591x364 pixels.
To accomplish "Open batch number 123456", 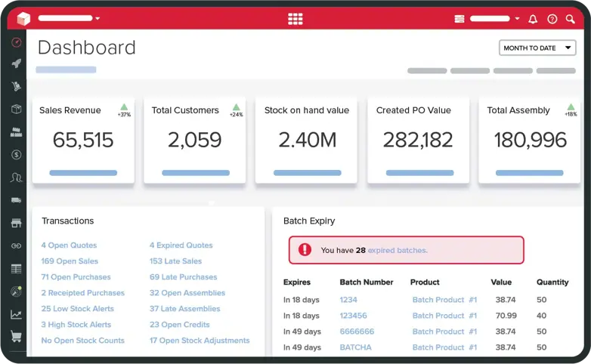I will click(x=353, y=316).
